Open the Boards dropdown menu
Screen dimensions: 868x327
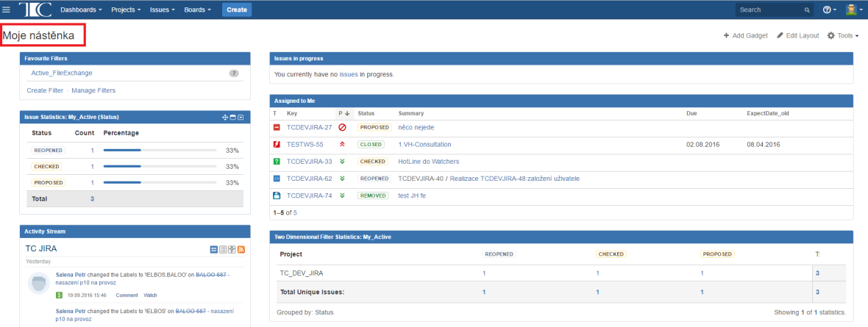197,10
